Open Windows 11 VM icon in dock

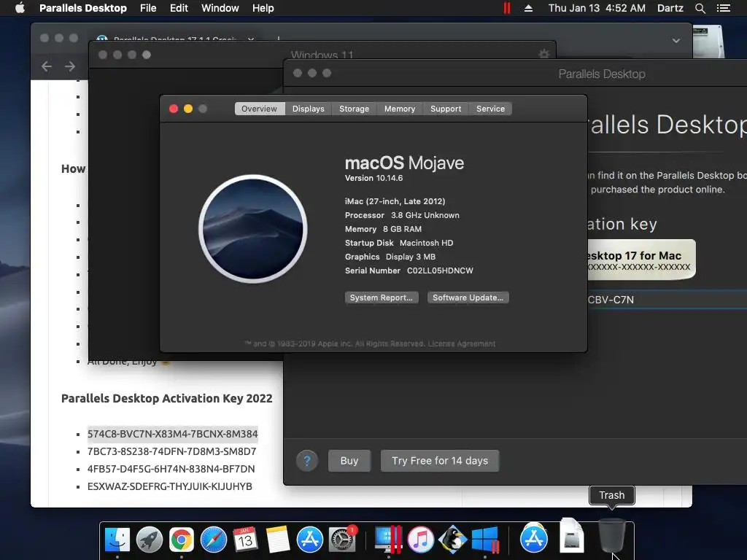[x=485, y=540]
